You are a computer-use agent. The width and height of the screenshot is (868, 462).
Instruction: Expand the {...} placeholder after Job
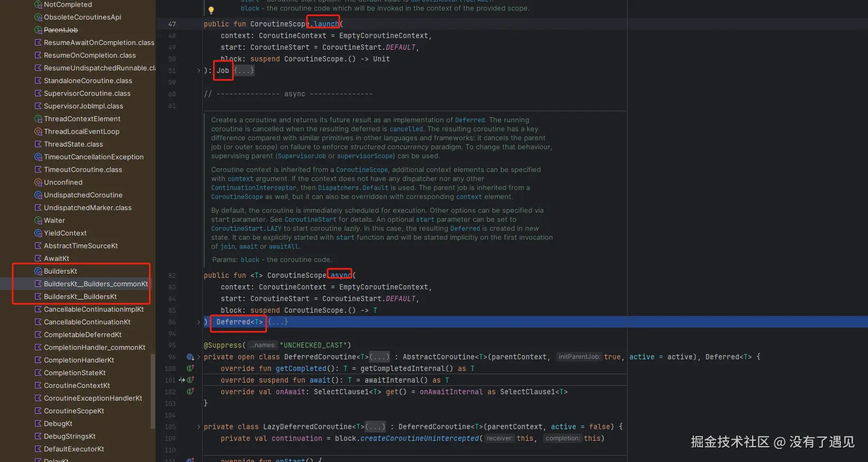click(244, 70)
